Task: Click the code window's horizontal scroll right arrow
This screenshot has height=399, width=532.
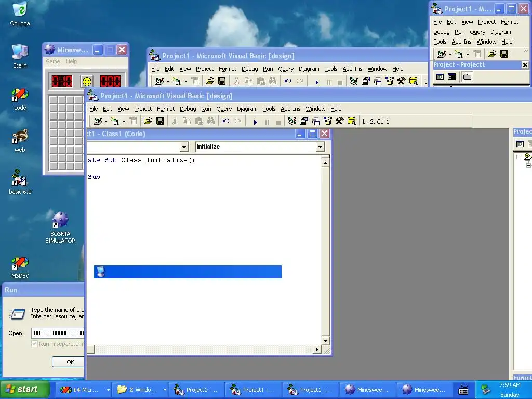Action: point(317,349)
